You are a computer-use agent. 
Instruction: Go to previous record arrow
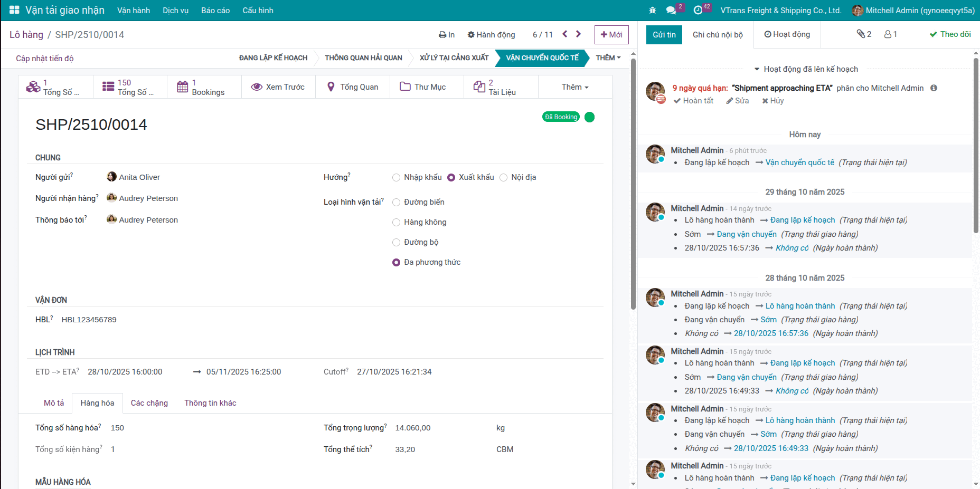click(x=565, y=34)
